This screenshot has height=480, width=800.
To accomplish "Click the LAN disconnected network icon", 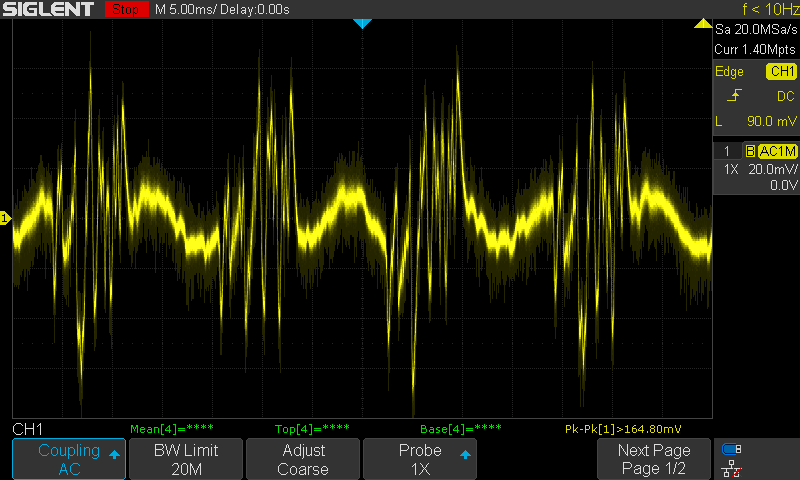I will (732, 469).
